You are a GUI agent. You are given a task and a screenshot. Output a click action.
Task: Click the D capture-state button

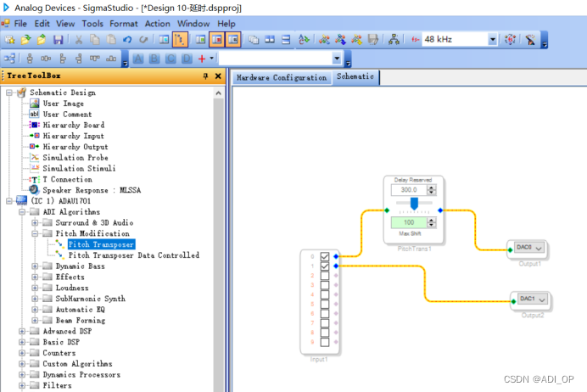[x=187, y=59]
